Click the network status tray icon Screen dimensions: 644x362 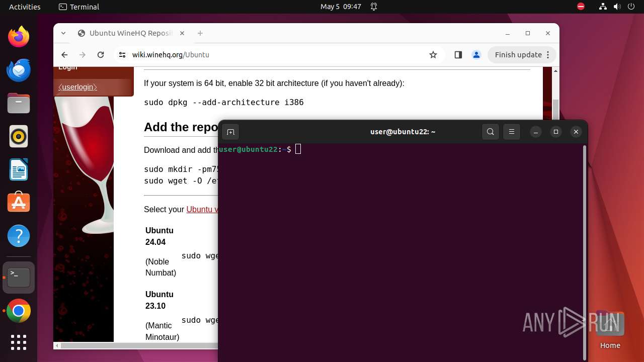click(603, 7)
